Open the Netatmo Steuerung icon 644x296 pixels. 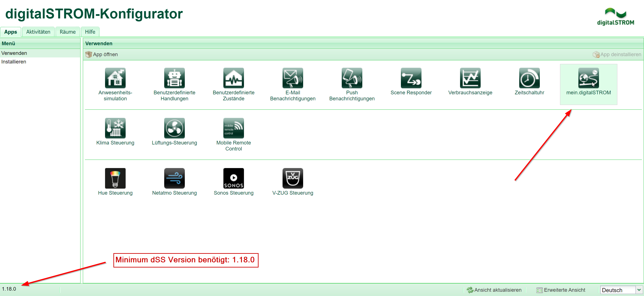pyautogui.click(x=174, y=178)
